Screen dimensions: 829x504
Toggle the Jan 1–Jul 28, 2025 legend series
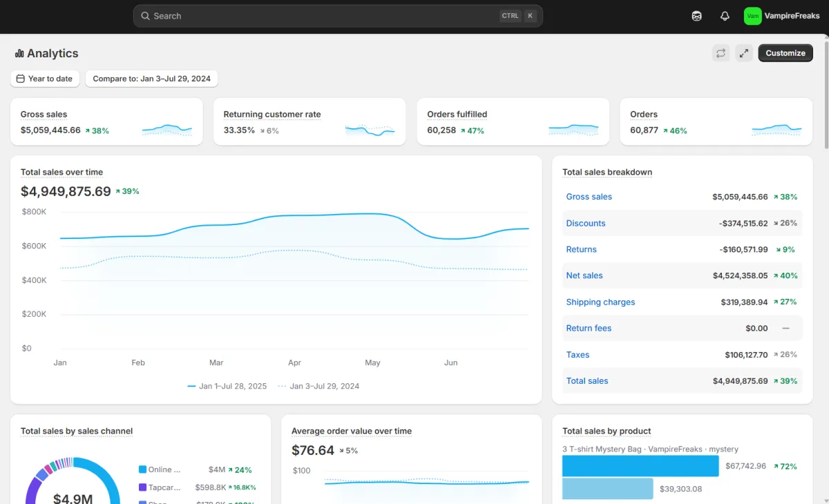pos(227,386)
